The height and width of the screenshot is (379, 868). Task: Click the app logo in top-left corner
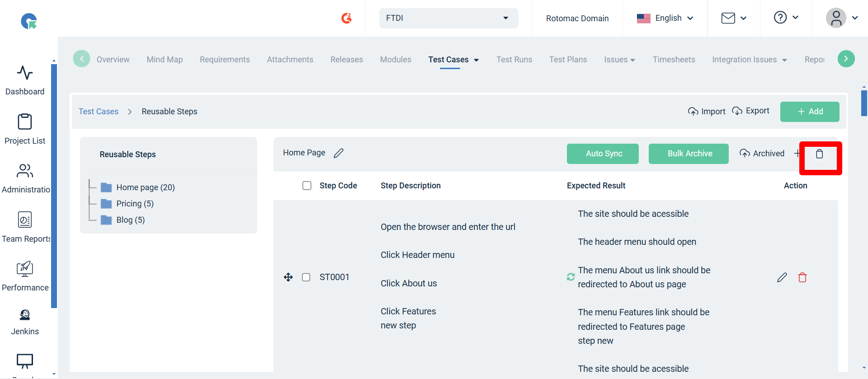[x=29, y=21]
